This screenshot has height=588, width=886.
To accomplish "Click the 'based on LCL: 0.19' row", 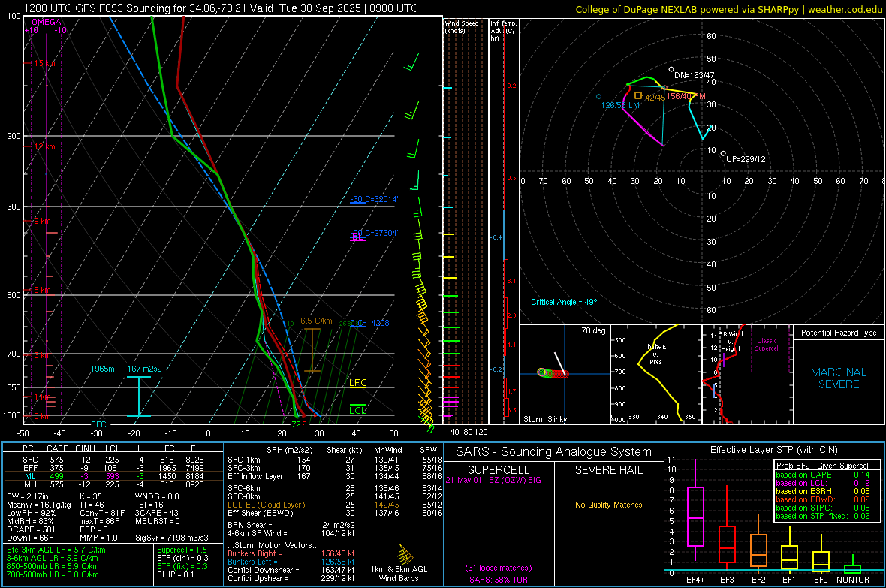I will pos(823,483).
